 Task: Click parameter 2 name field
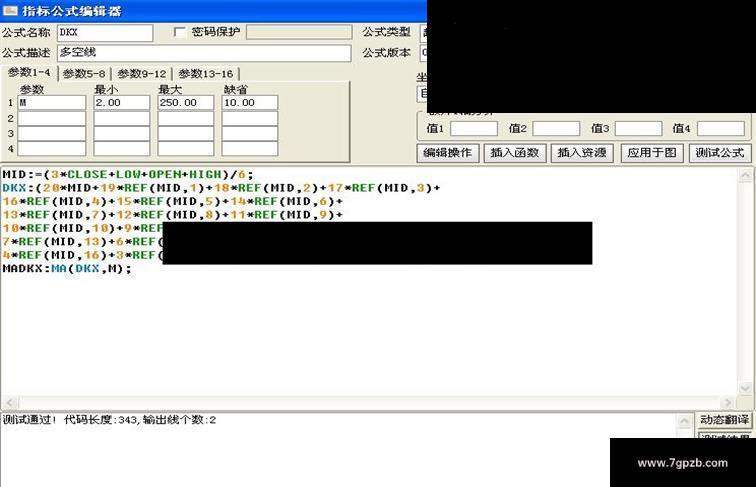click(x=52, y=118)
